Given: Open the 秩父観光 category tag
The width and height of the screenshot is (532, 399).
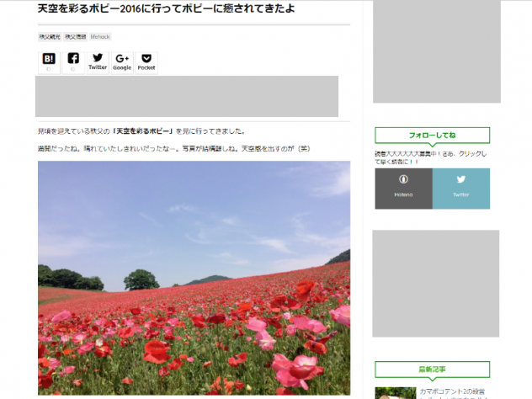Looking at the screenshot, I should coord(50,37).
